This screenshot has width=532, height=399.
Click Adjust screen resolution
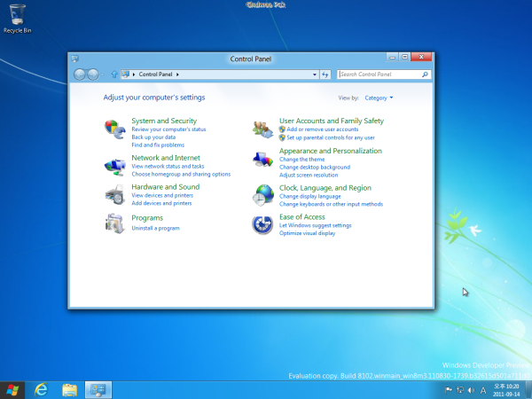[x=309, y=175]
